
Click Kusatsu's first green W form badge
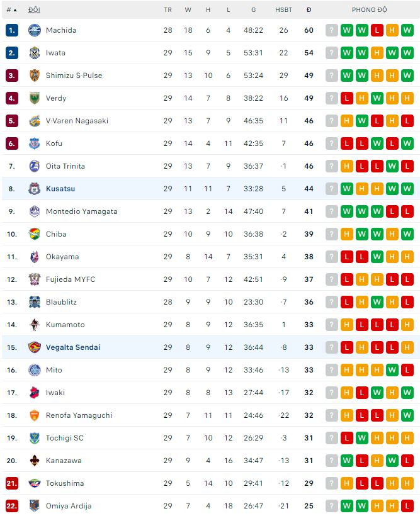(347, 189)
